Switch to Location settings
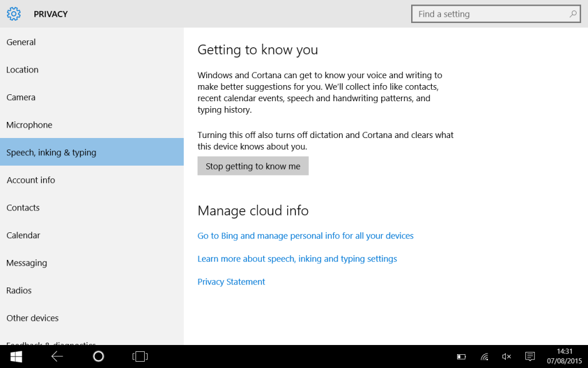588x368 pixels. [22, 70]
